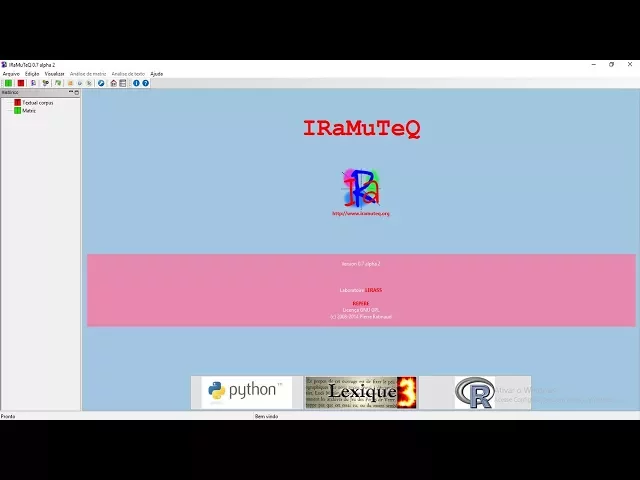Select the Matrix tree item in history panel

29,111
